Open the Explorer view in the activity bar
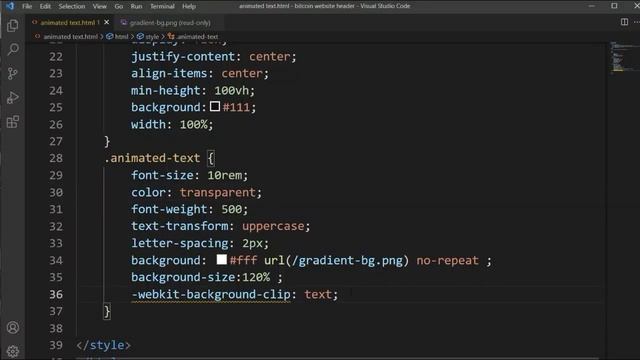Image resolution: width=640 pixels, height=360 pixels. [13, 26]
